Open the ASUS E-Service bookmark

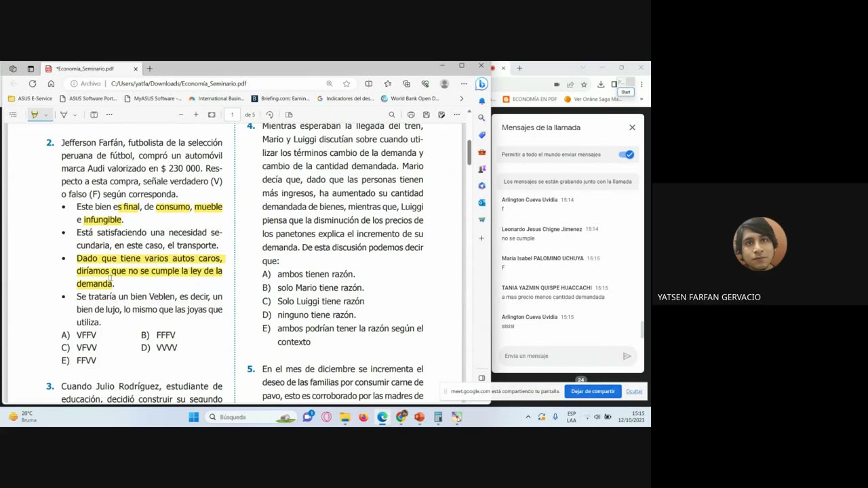[x=31, y=98]
